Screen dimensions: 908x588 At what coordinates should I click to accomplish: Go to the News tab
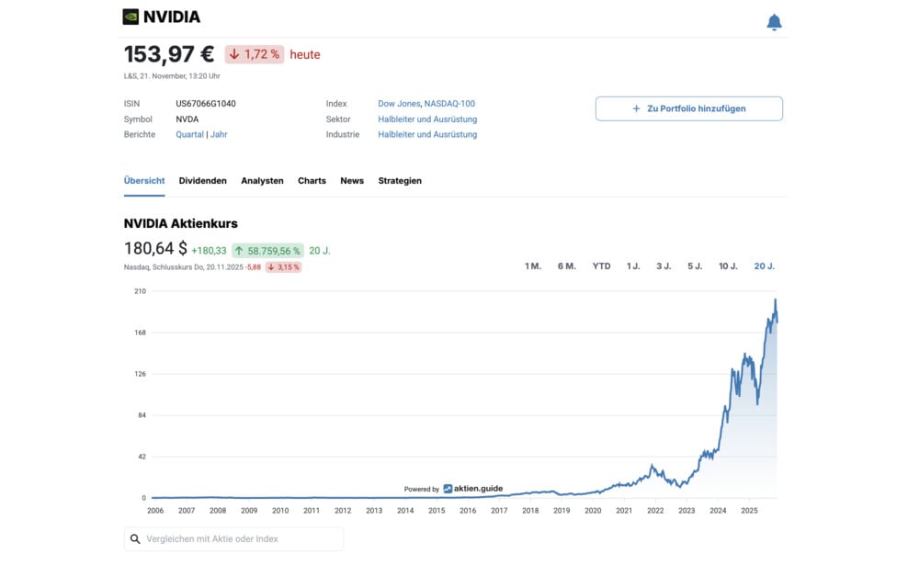[352, 181]
